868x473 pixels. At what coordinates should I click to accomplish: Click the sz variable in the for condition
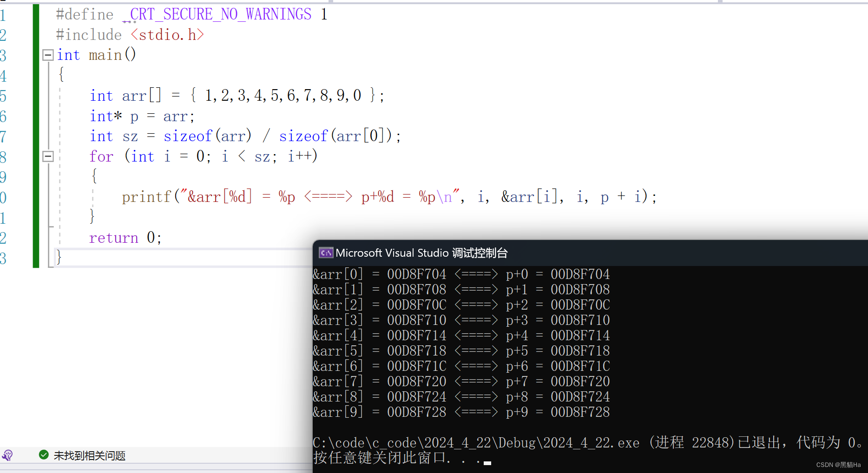[x=262, y=157]
